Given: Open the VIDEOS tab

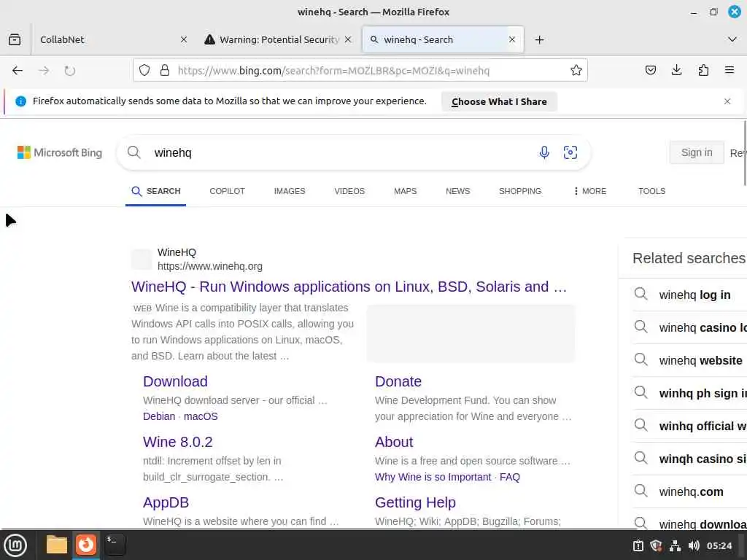Looking at the screenshot, I should [x=349, y=192].
